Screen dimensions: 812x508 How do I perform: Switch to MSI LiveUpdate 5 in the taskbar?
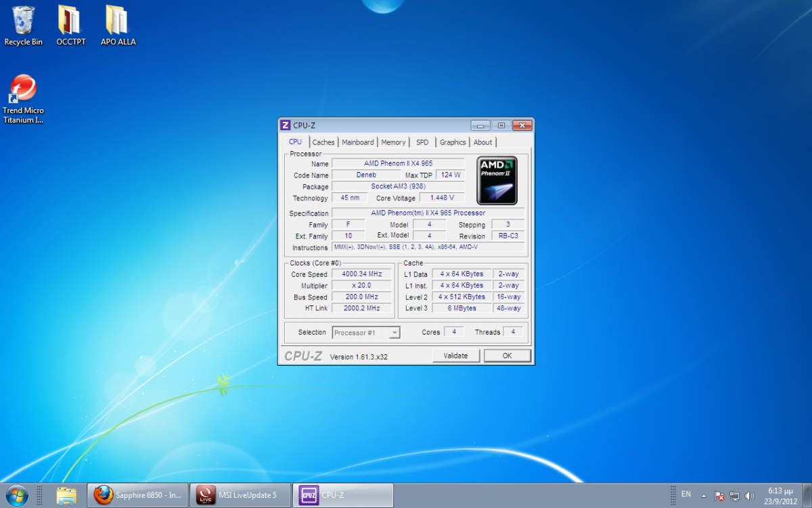(240, 495)
